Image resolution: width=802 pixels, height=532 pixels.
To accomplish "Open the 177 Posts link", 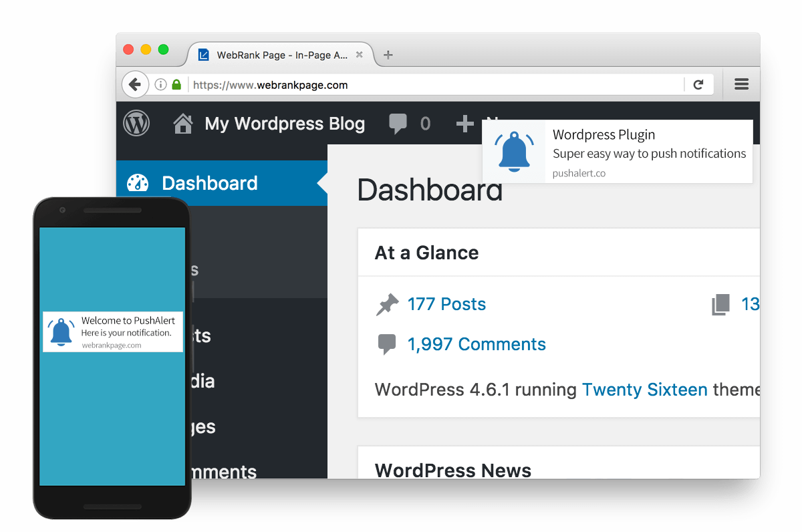I will (x=446, y=304).
